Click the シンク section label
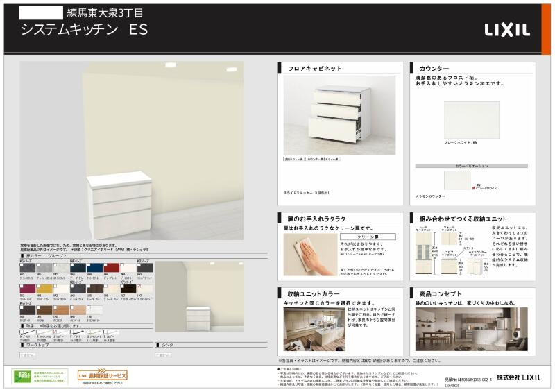Viewport: 555px width, 392px height. pyautogui.click(x=167, y=345)
